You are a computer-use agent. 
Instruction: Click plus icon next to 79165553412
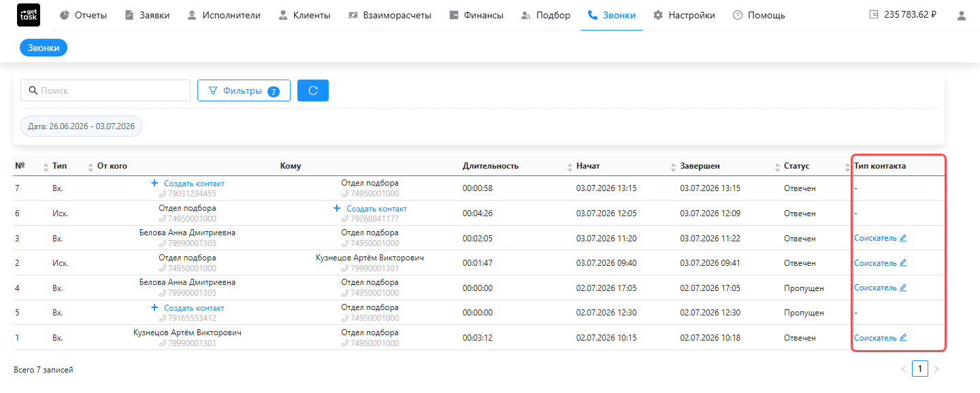(154, 308)
